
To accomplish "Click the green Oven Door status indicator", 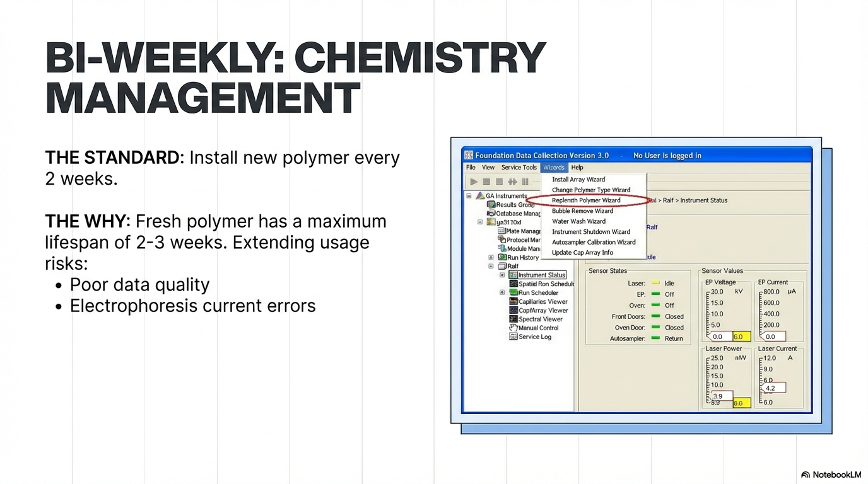I will pos(655,328).
